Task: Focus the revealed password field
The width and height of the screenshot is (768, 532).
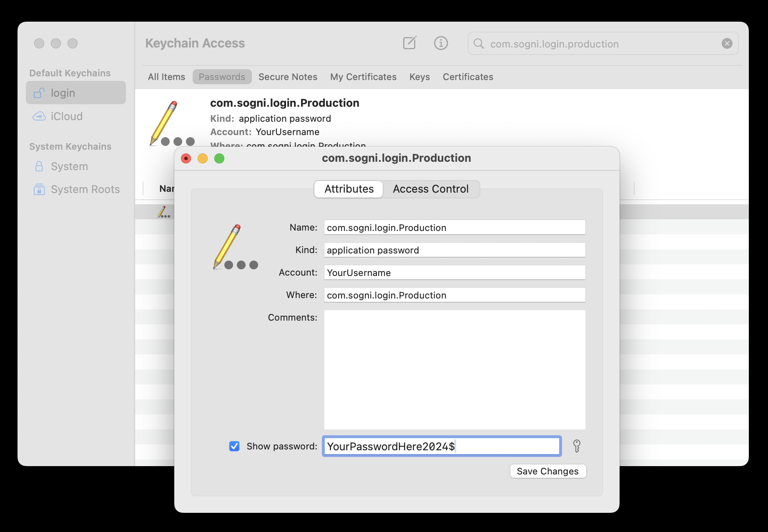Action: click(x=442, y=446)
